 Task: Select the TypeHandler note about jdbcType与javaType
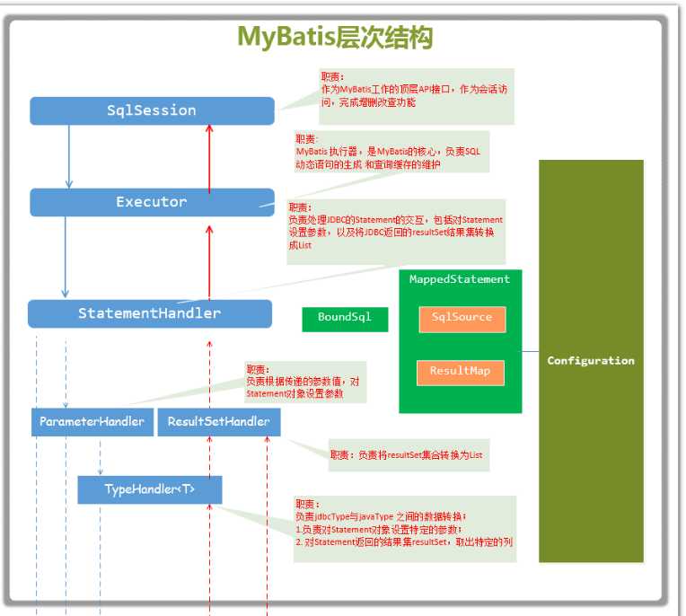(x=405, y=529)
